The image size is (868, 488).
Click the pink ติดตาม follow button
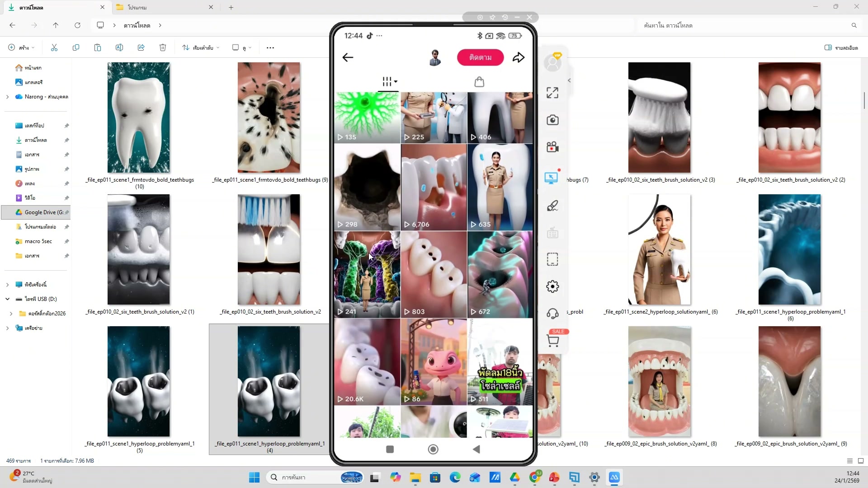[x=480, y=57]
